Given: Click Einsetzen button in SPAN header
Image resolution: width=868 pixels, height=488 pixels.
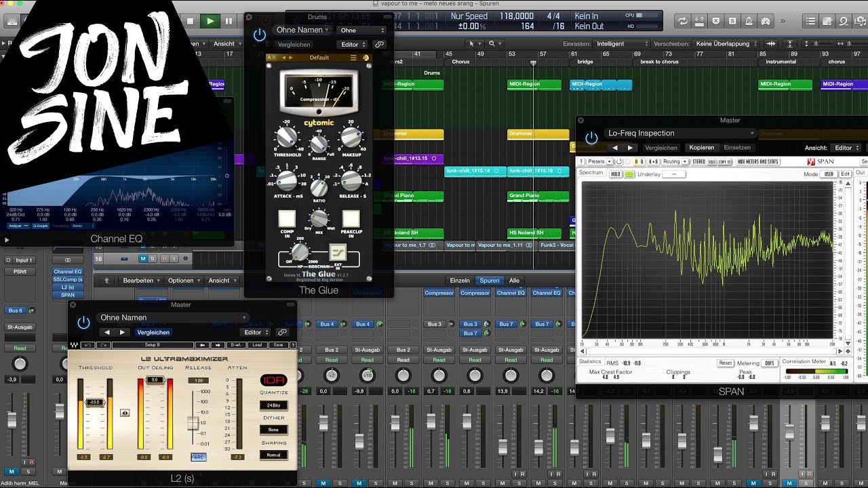Looking at the screenshot, I should (x=737, y=148).
